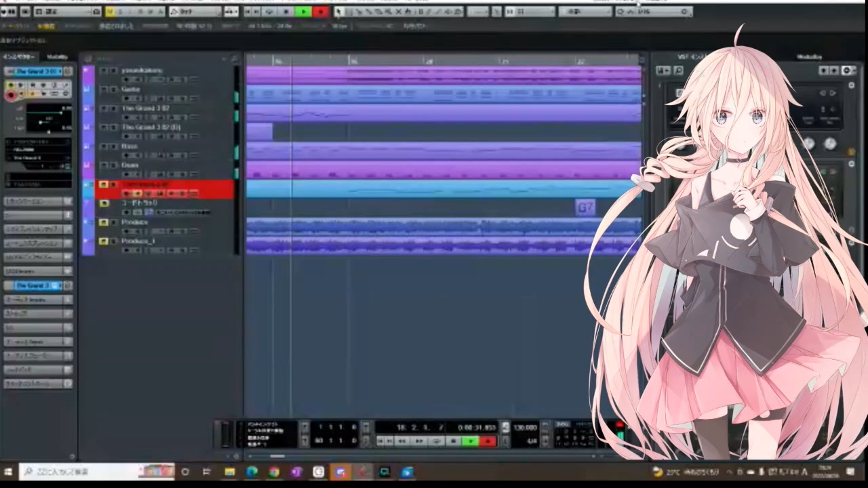Viewport: 868px width, 488px height.
Task: Toggle the Cycle loop button in transport panel
Action: point(437,441)
